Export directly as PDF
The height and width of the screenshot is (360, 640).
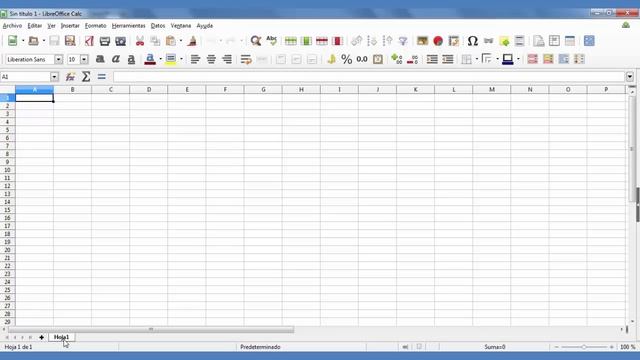point(89,41)
